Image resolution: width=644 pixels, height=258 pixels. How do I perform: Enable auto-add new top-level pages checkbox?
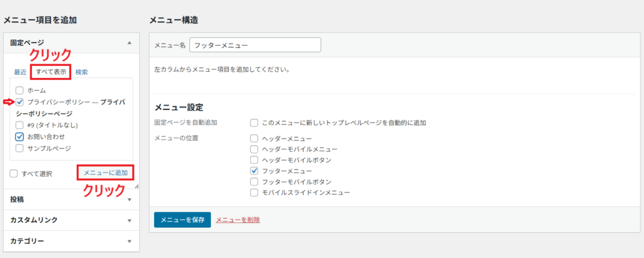(x=254, y=122)
